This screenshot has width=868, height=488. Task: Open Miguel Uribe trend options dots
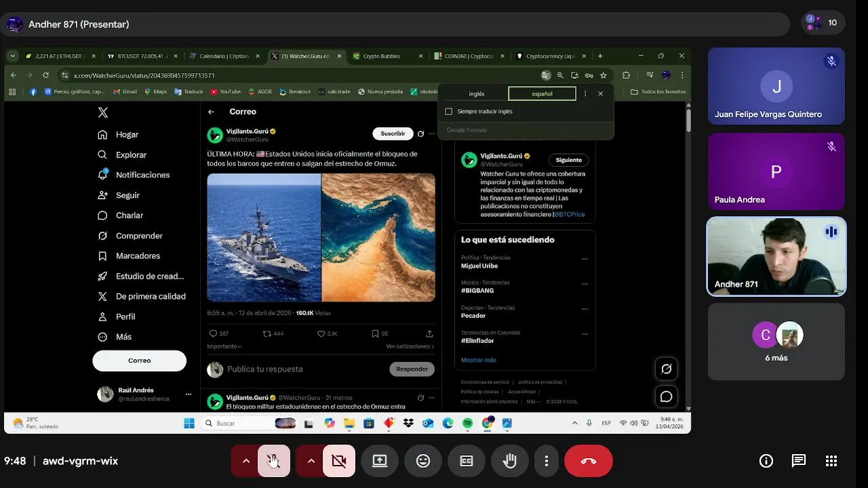click(x=585, y=259)
